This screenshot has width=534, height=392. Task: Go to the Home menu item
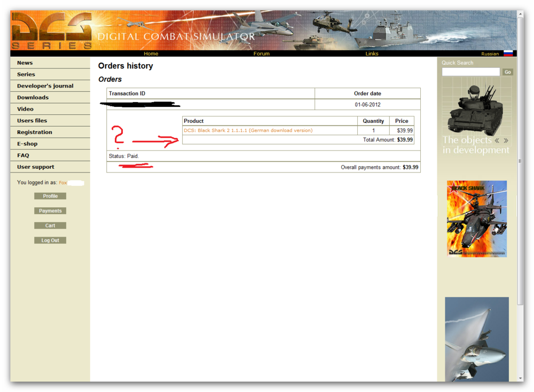point(151,53)
